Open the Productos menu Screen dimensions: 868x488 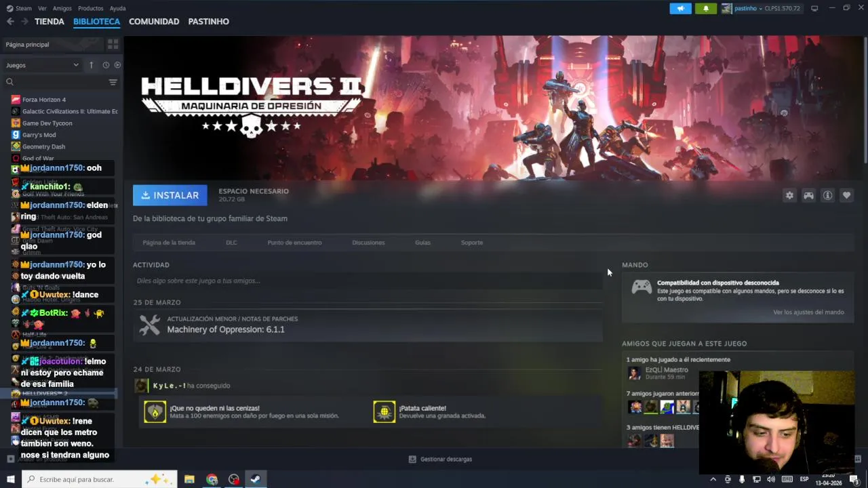(90, 8)
